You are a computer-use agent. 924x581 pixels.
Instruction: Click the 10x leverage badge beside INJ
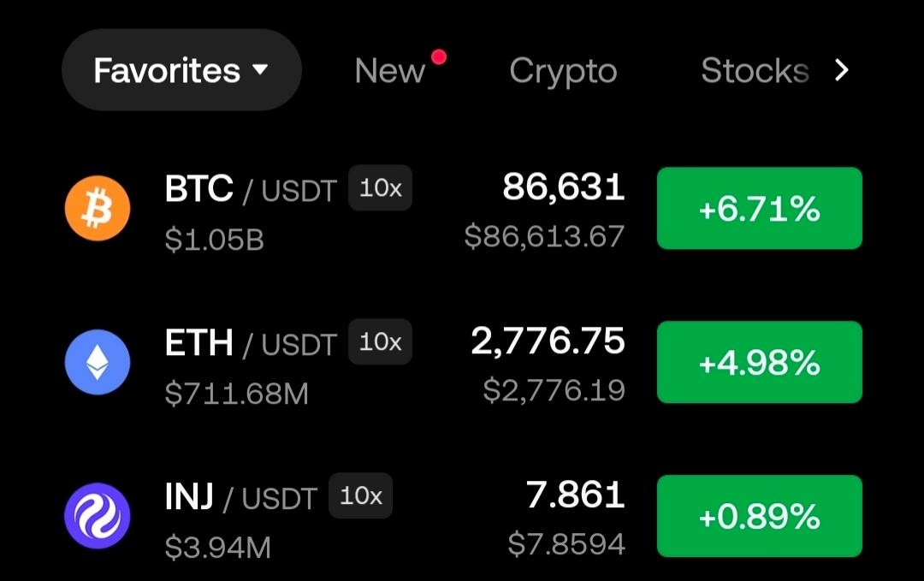(x=361, y=495)
